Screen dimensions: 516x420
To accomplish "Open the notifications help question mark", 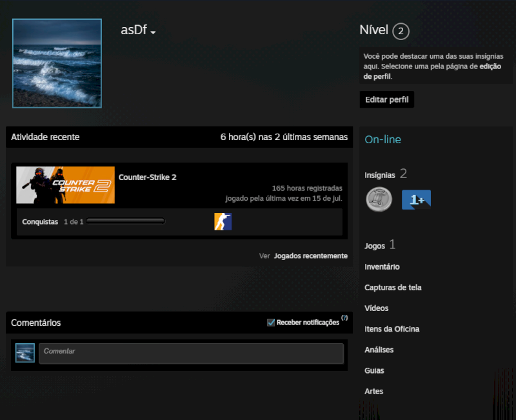I will 344,317.
